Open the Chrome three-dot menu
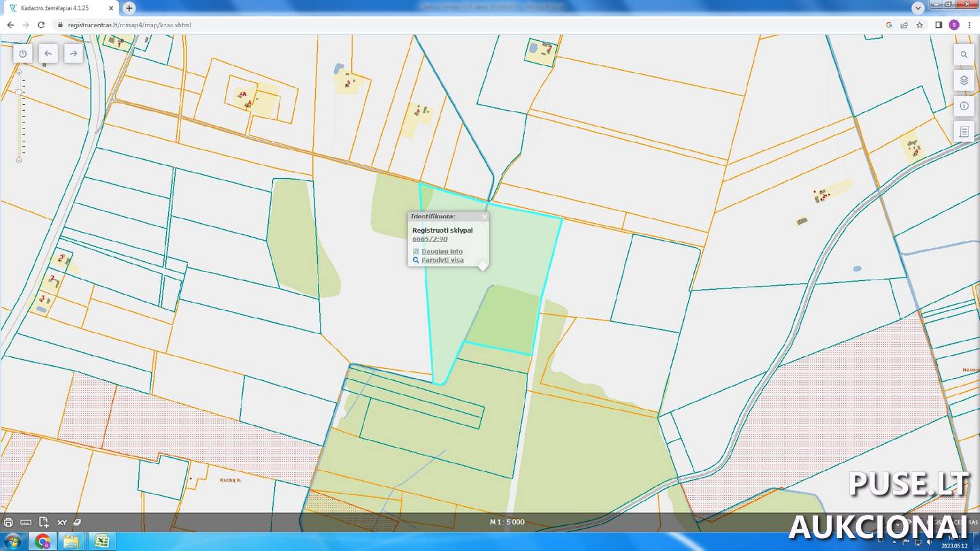Screen dimensions: 980x551 point(969,25)
